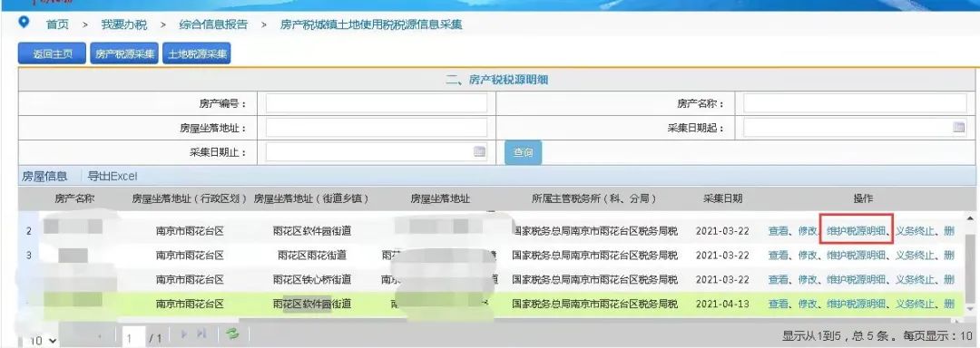
Task: Focus the 采集日期起 date field
Action: point(856,128)
